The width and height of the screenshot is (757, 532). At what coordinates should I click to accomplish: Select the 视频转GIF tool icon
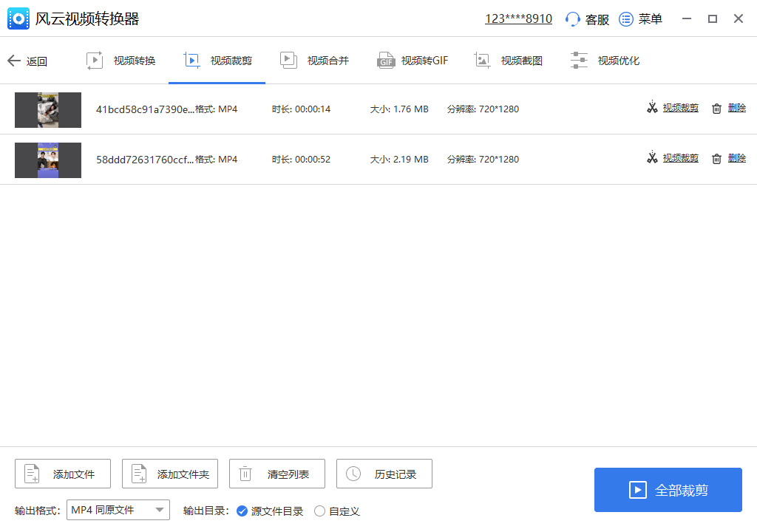[386, 61]
